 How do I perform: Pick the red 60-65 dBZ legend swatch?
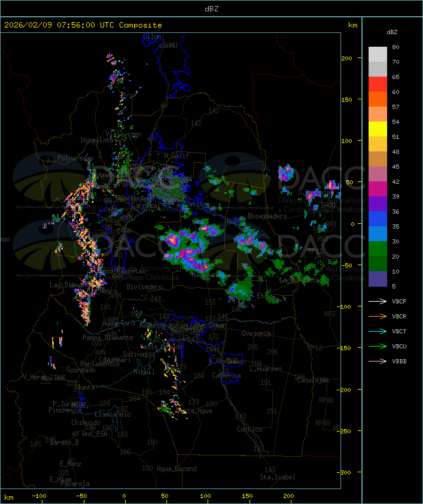point(378,84)
